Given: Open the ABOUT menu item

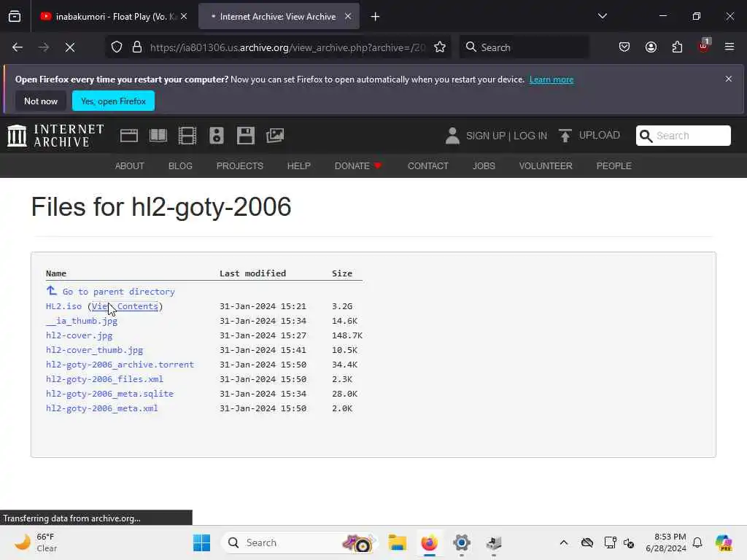Looking at the screenshot, I should 130,166.
